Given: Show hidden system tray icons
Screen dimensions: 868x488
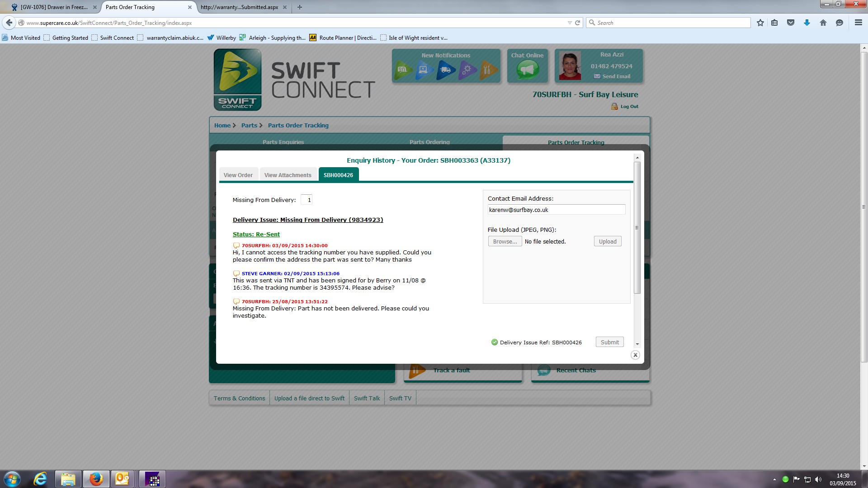Looking at the screenshot, I should (x=774, y=479).
